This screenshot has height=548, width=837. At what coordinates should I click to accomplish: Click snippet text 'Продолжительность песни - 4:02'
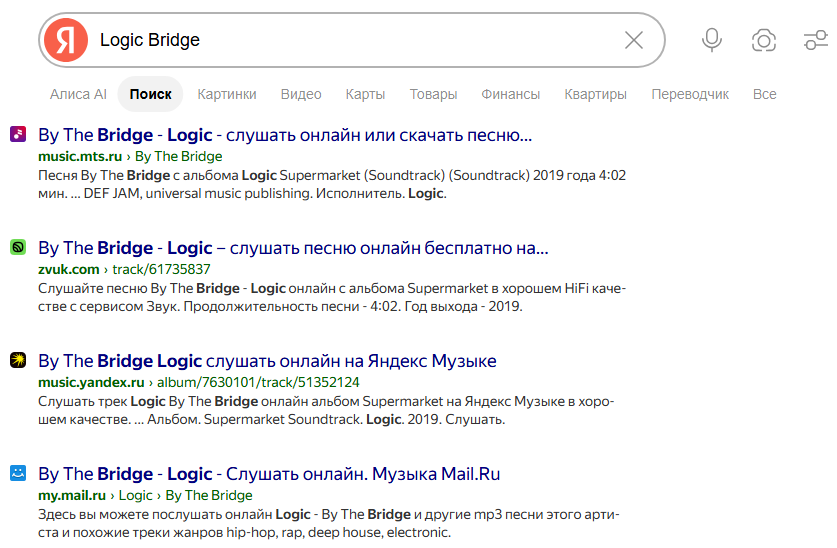292,307
